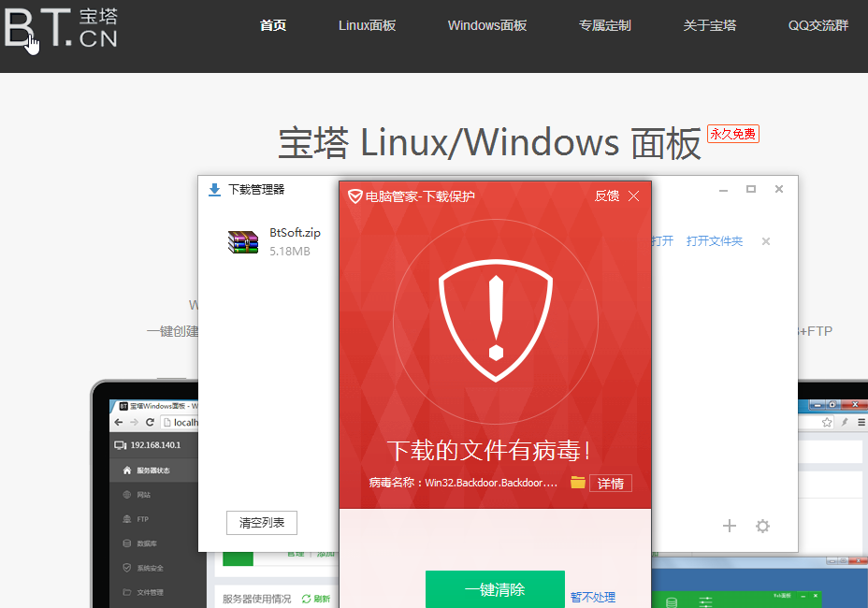
Task: Select the BtSoft.zip file name
Action: tap(295, 233)
